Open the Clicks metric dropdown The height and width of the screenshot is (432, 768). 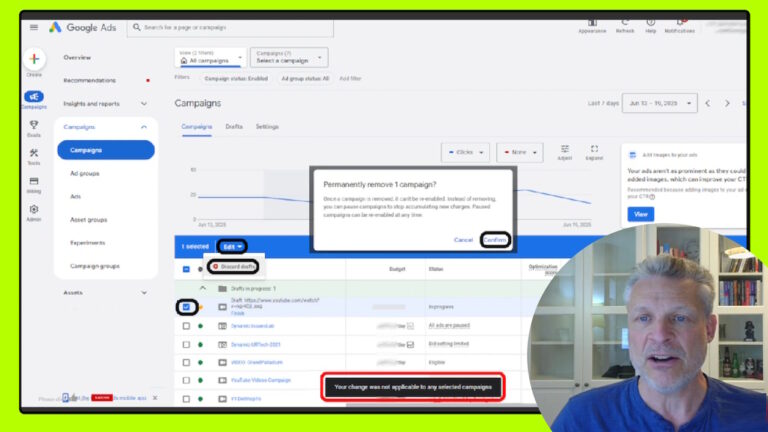click(x=465, y=152)
